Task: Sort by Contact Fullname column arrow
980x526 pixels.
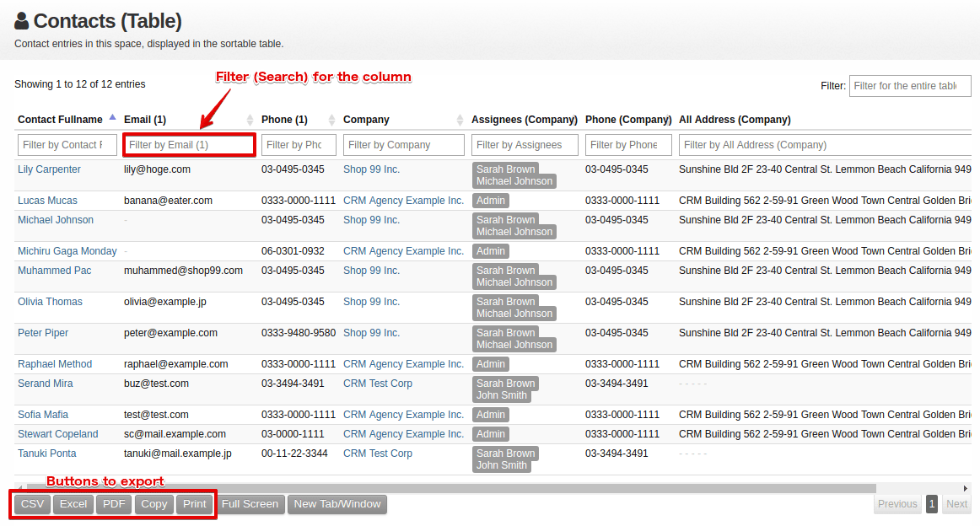Action: pyautogui.click(x=112, y=119)
